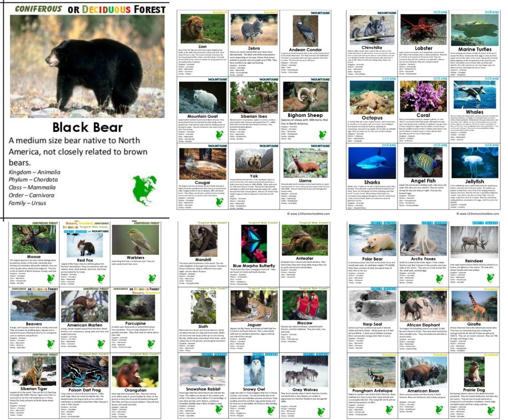Click the continent icon on the Polar Bear card
508x420 pixels.
[388, 279]
